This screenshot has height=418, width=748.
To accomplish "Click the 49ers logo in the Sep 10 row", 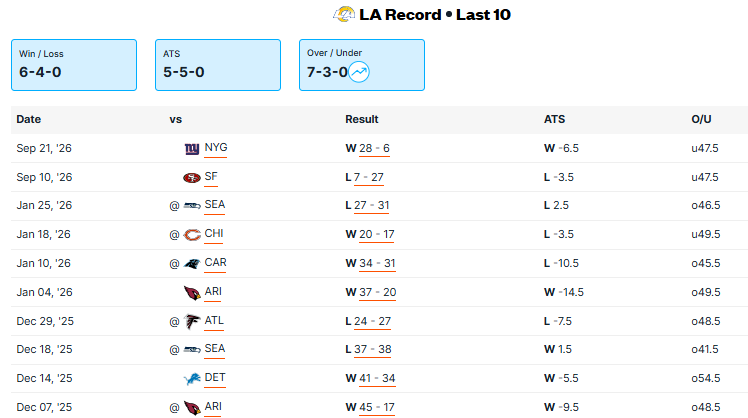I will pos(192,178).
